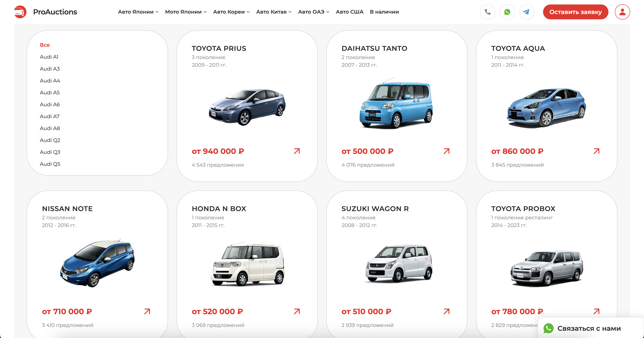Click the arrow icon on Daihatsu Tanto card
The width and height of the screenshot is (644, 338).
(447, 151)
